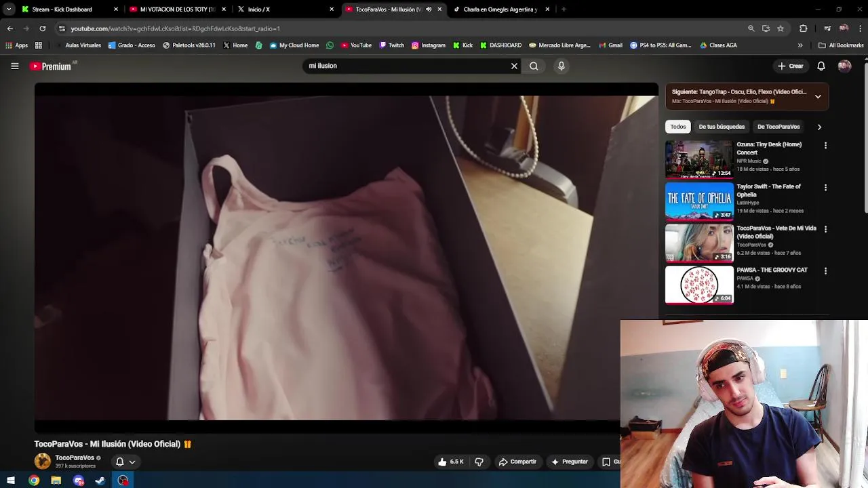The width and height of the screenshot is (868, 488).
Task: Open options menu for PAWSA video
Action: coord(825,271)
